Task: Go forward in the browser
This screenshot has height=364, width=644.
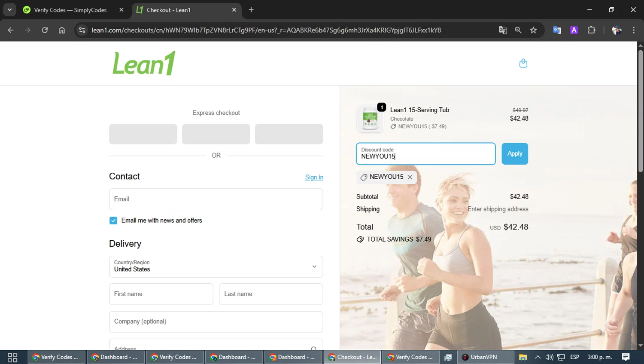Action: (27, 30)
